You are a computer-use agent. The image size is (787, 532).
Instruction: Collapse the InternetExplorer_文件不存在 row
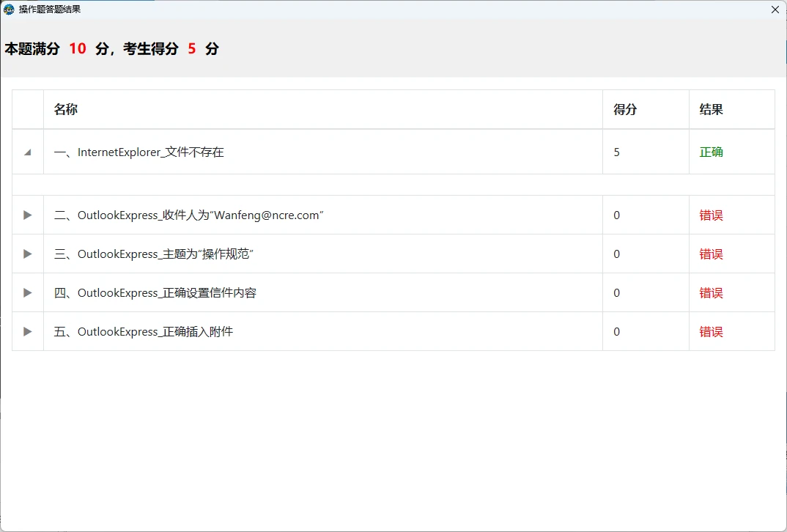[28, 152]
